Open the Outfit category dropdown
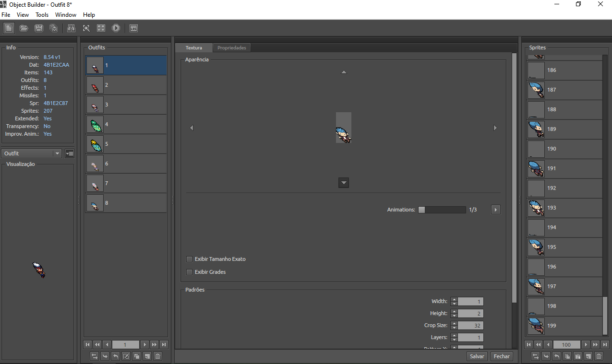The image size is (612, 364). pyautogui.click(x=32, y=153)
